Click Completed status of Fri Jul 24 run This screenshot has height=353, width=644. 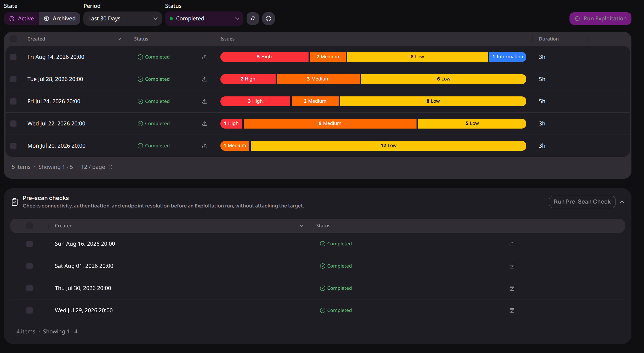pos(154,101)
